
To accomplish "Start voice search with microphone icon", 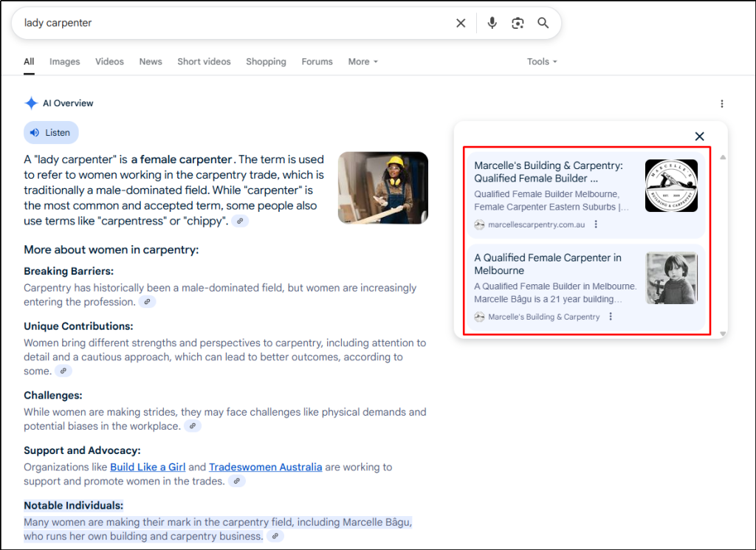I will point(492,23).
